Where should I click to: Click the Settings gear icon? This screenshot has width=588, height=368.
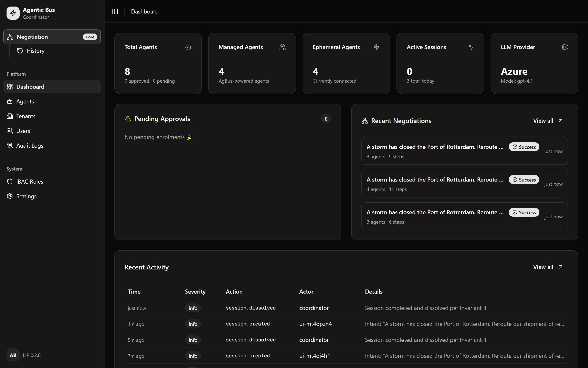click(10, 196)
